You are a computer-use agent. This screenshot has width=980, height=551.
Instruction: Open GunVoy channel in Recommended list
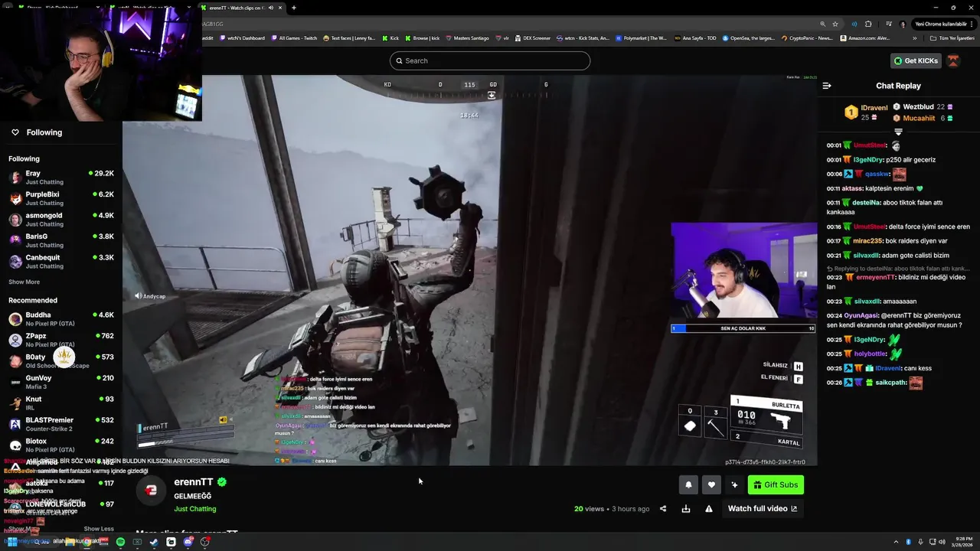click(x=61, y=381)
